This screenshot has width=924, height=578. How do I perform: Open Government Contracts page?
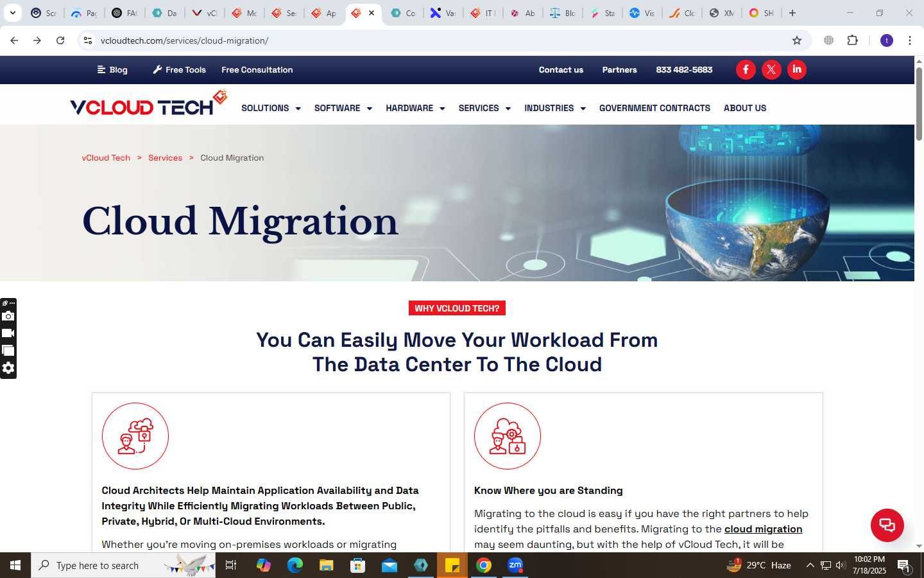coord(654,108)
